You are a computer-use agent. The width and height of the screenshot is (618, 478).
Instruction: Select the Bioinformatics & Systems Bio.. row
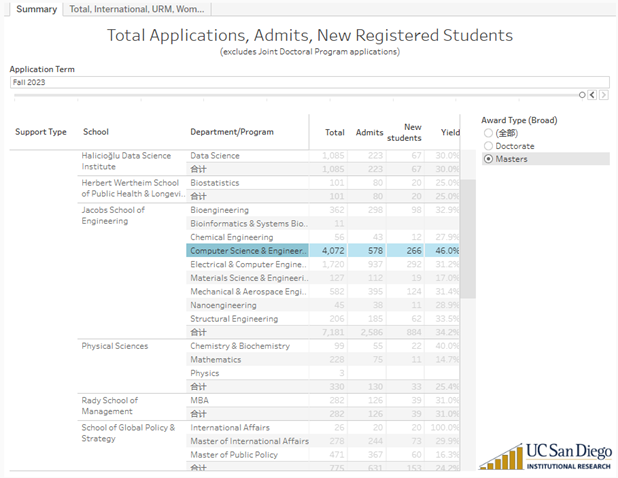point(249,224)
